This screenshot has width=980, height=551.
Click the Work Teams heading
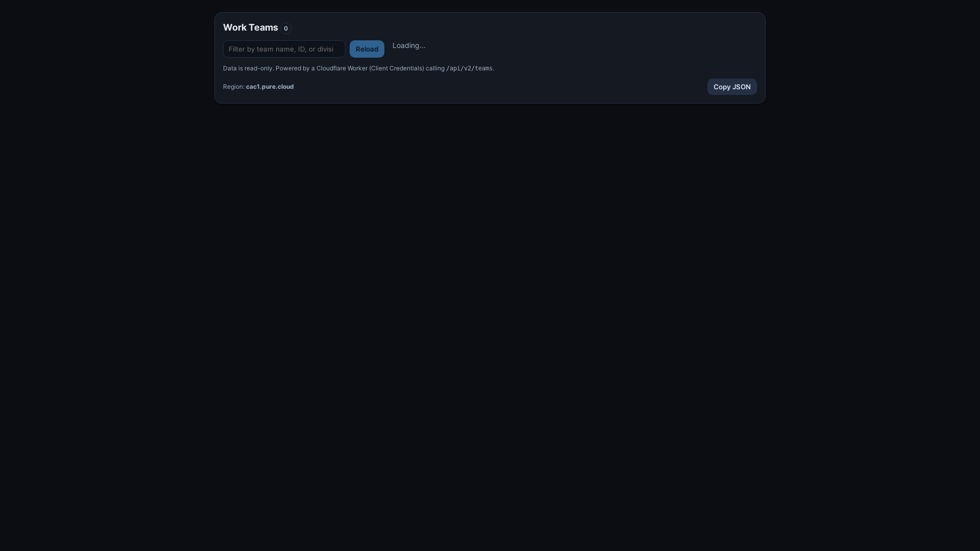(250, 28)
